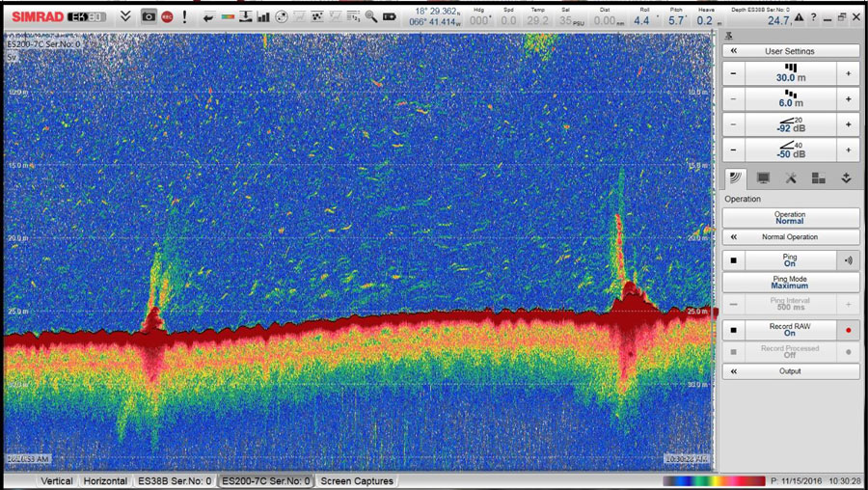Screen dimensions: 868x490
Task: Switch to the ES38B Ser.No: 0 tab
Action: (175, 480)
